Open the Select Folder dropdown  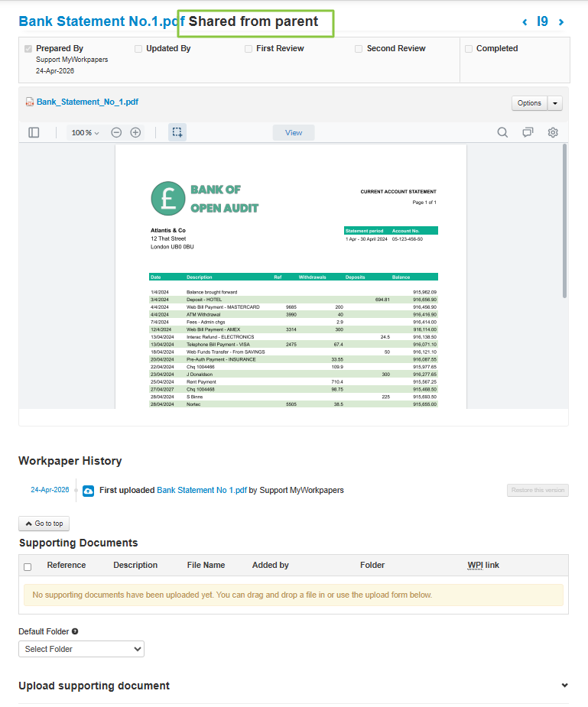coord(81,649)
